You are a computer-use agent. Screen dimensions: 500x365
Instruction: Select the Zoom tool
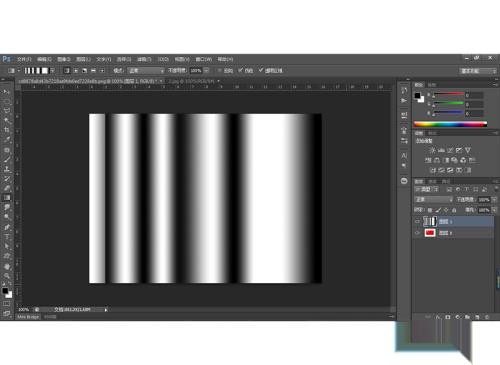point(6,276)
